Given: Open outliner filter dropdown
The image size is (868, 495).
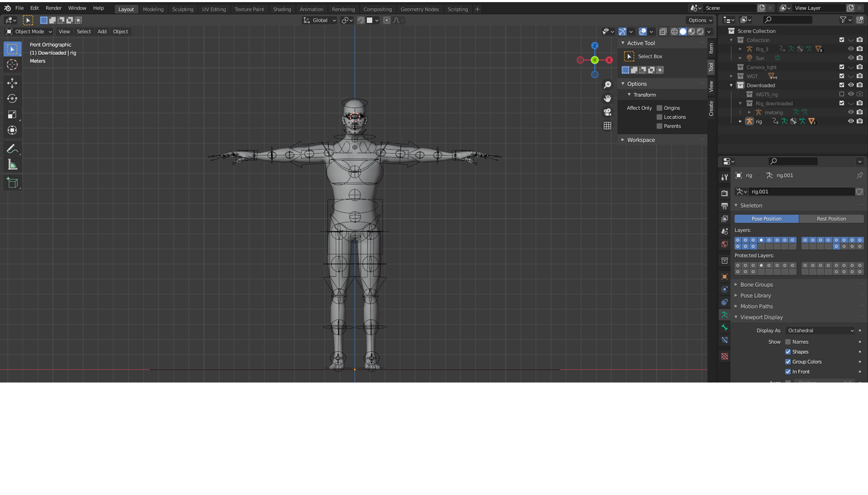Looking at the screenshot, I should pos(846,20).
